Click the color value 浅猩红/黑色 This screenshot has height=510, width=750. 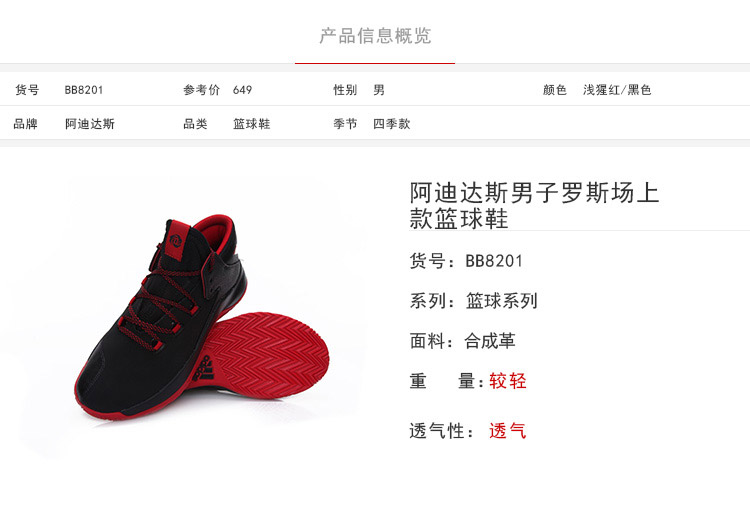tap(617, 89)
